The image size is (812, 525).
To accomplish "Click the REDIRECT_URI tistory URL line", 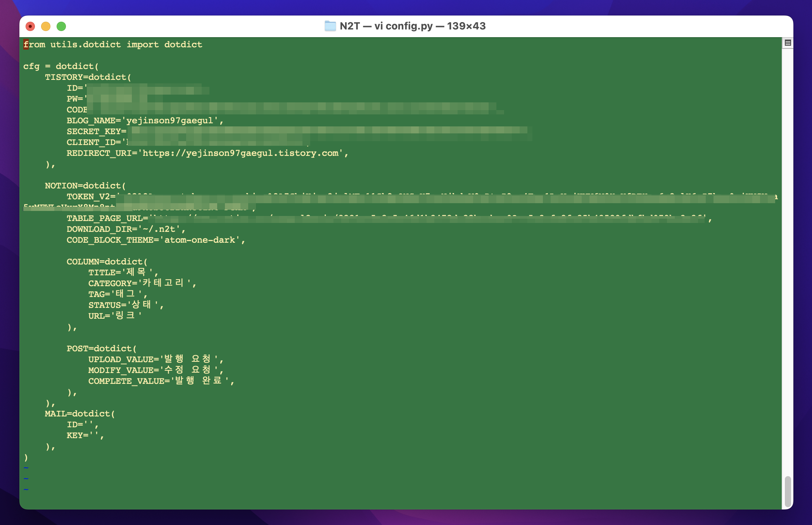I will tap(207, 153).
